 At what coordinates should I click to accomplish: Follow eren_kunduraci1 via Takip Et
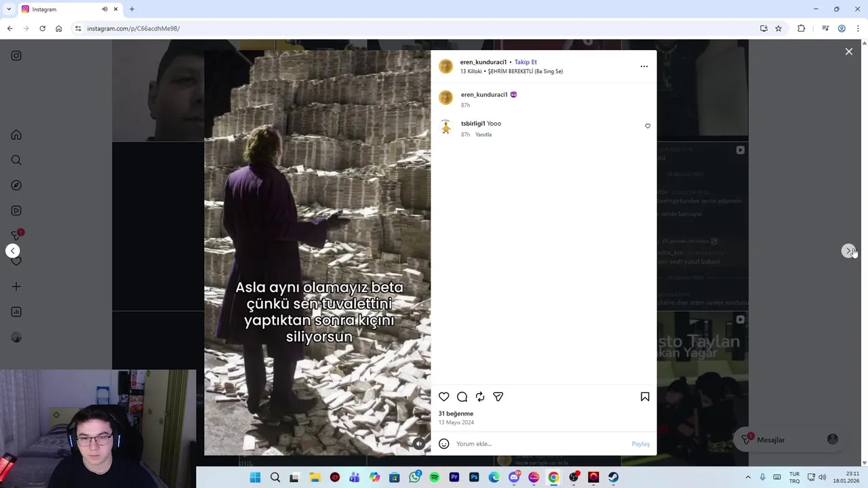pyautogui.click(x=526, y=62)
